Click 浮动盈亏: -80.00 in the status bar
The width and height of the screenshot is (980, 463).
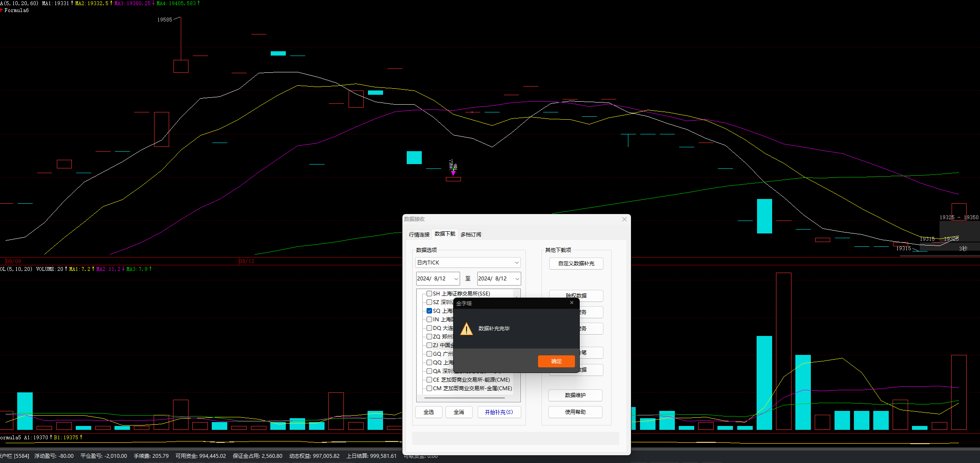[54, 456]
